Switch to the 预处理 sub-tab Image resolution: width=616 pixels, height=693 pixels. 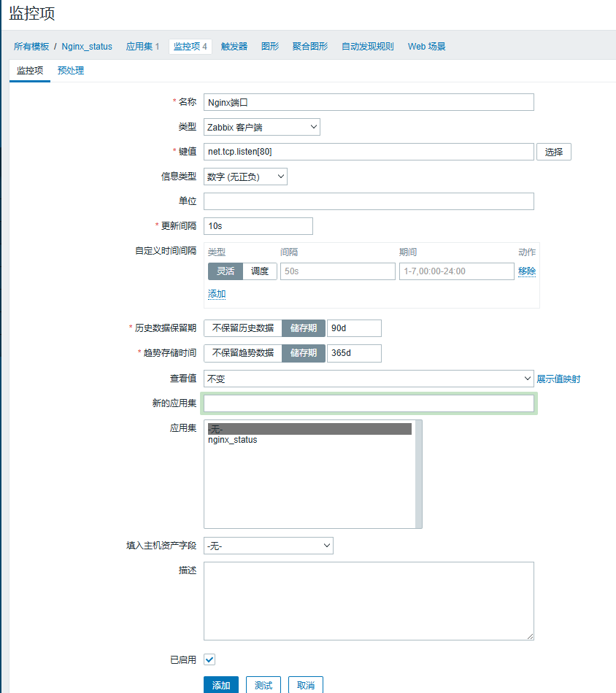(x=71, y=71)
